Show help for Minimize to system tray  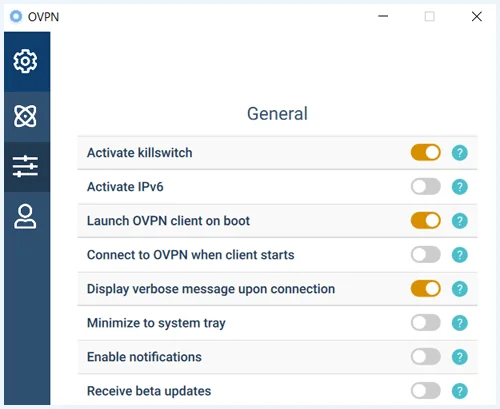click(460, 323)
